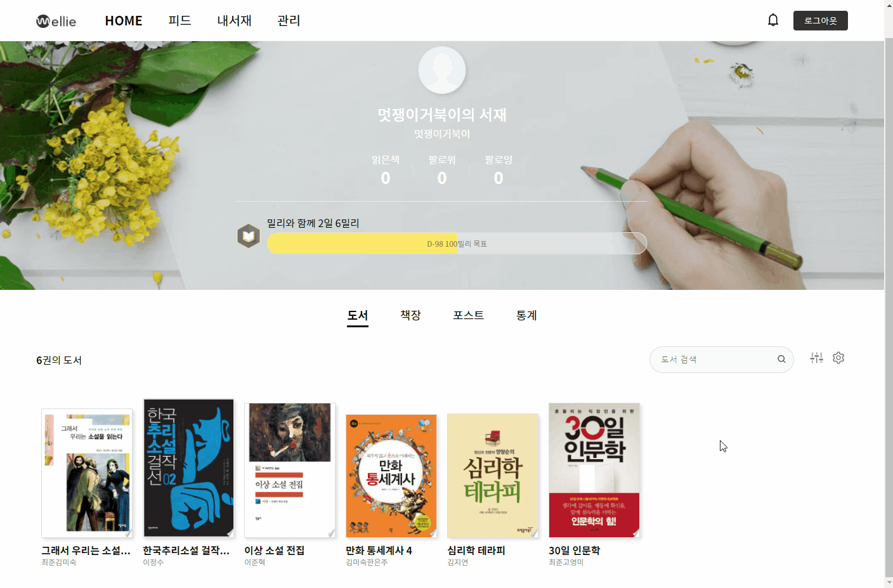Switch to the 책장 tab
Viewport: 893px width, 588px height.
[410, 315]
